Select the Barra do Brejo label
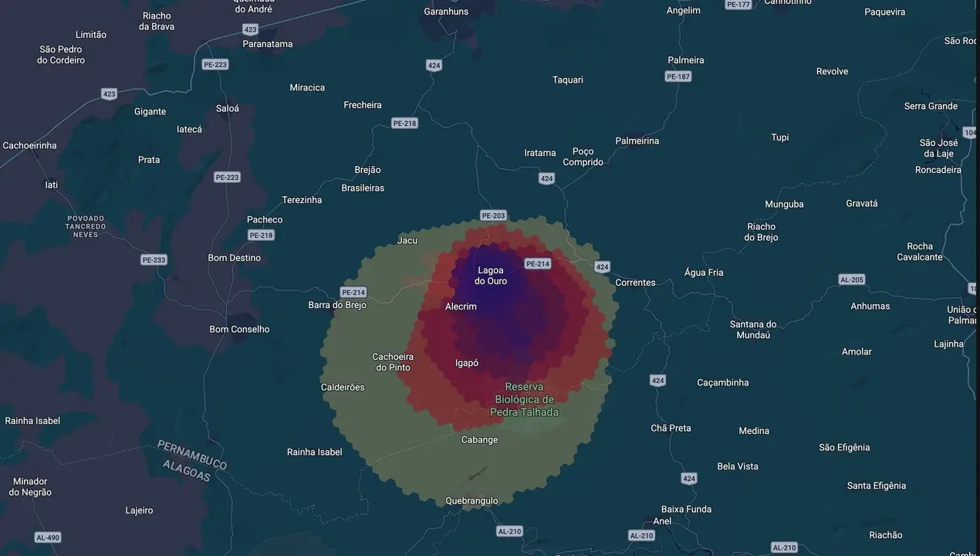Image resolution: width=980 pixels, height=556 pixels. tap(337, 305)
